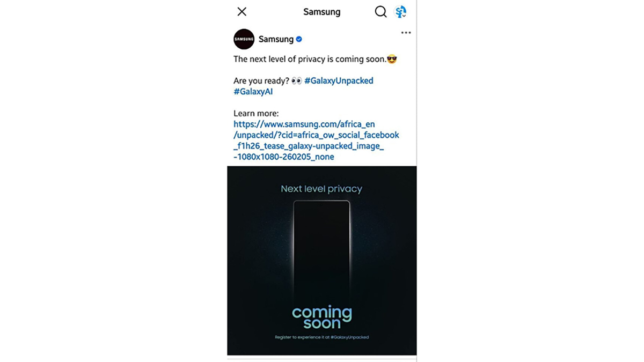Viewport: 644px width, 362px height.
Task: Click 'Register to experience it' caption
Action: pos(321,337)
